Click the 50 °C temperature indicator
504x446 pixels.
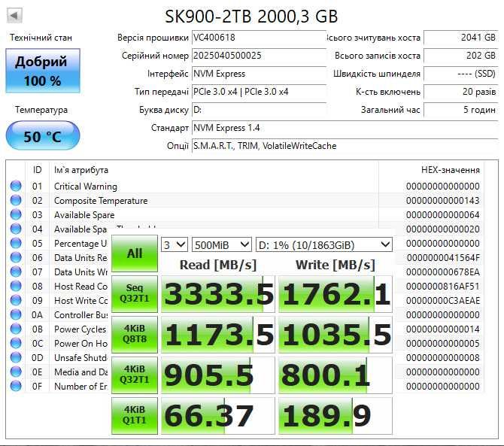point(43,136)
